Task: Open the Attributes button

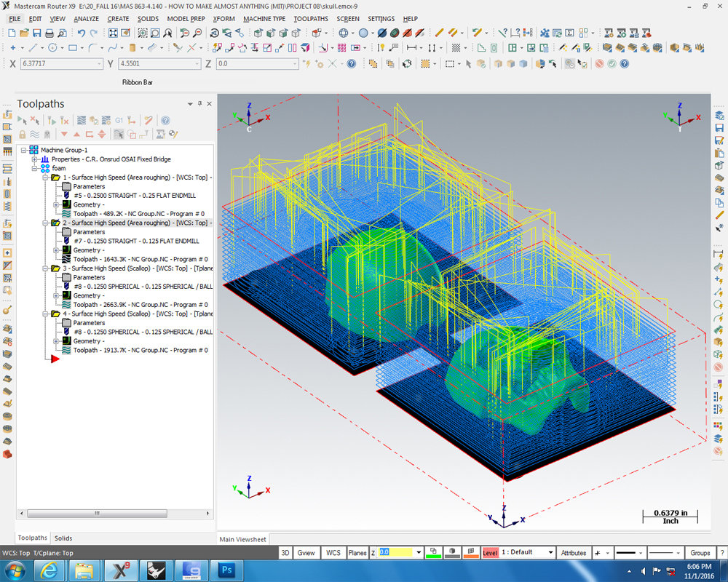Action: 574,553
